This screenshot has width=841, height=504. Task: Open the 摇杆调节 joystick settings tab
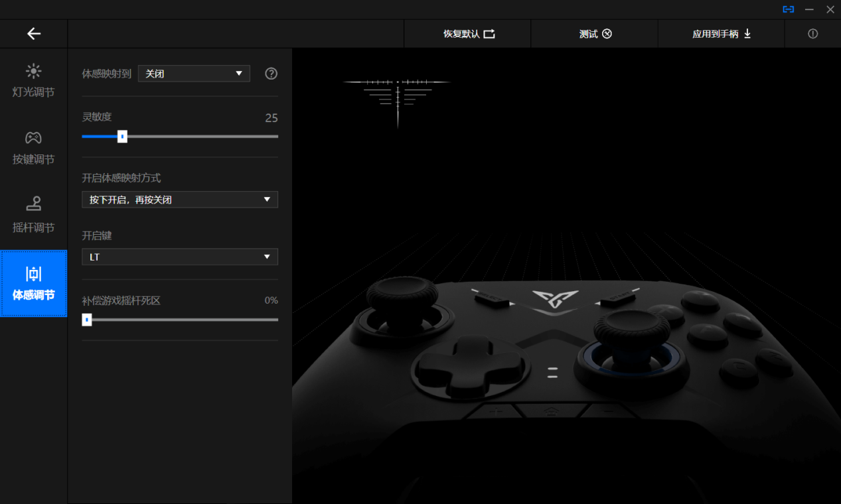tap(34, 216)
